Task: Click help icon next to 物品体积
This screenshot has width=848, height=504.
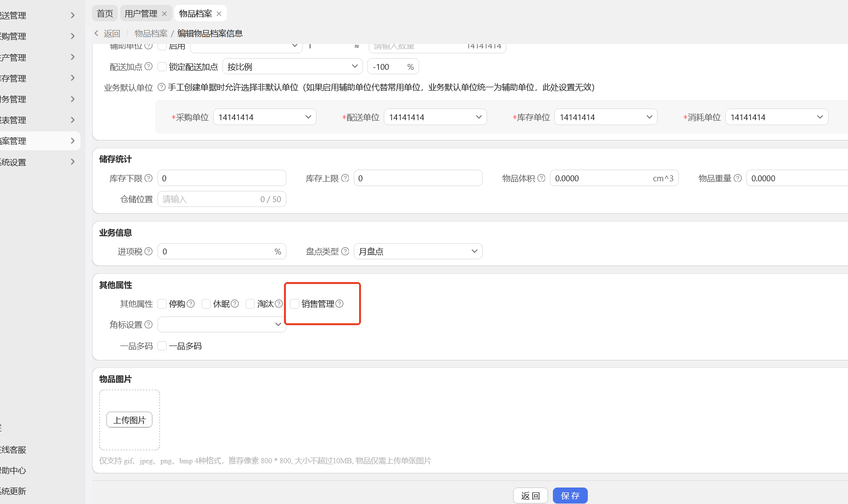Action: click(541, 178)
